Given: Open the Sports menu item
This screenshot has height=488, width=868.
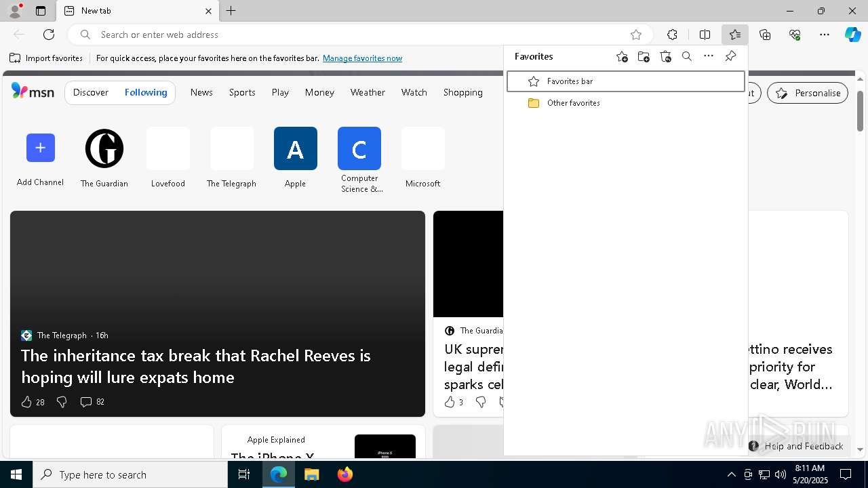Looking at the screenshot, I should pyautogui.click(x=242, y=92).
